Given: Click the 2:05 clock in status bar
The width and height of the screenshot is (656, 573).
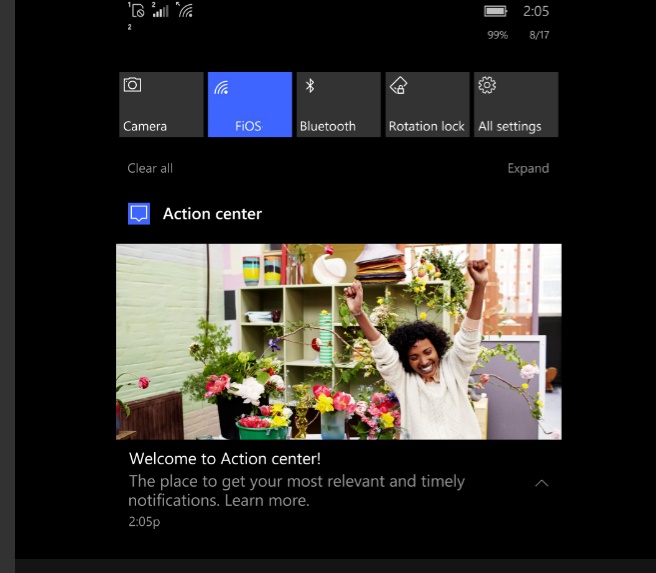Looking at the screenshot, I should (x=537, y=11).
